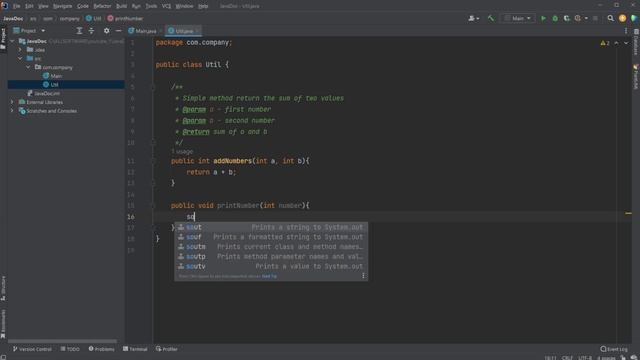640x360 pixels.
Task: Open the Project view selector dropdown
Action: click(29, 31)
